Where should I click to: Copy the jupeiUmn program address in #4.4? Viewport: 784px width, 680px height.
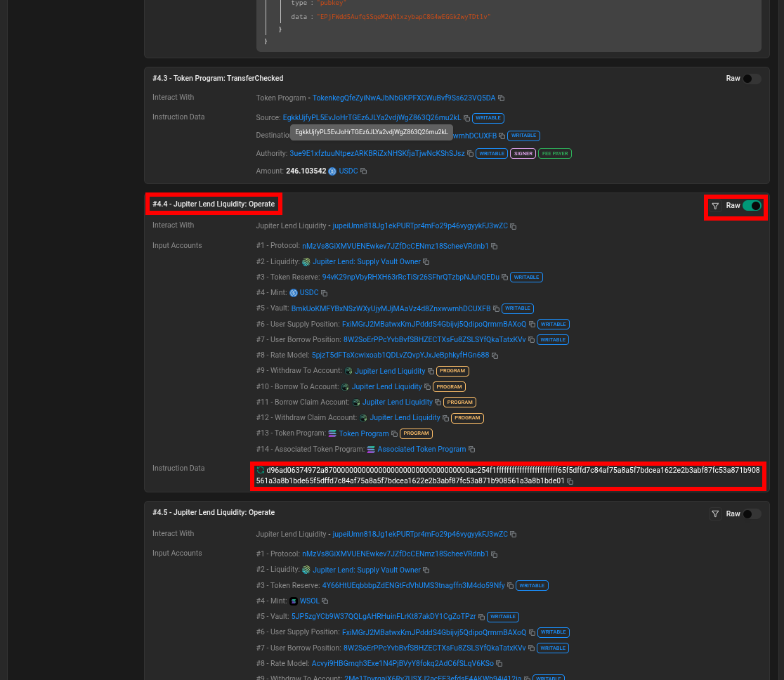point(513,226)
